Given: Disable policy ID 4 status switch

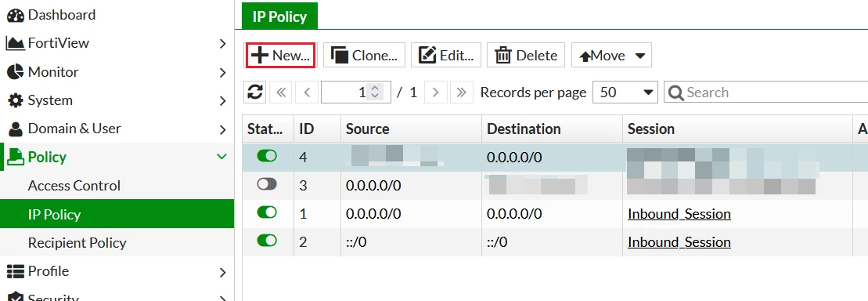Looking at the screenshot, I should coord(267,156).
